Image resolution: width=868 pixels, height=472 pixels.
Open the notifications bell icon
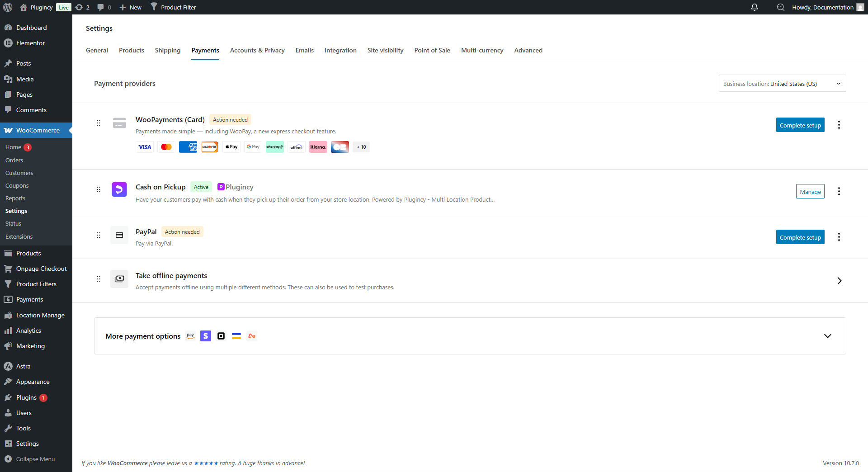pyautogui.click(x=755, y=7)
